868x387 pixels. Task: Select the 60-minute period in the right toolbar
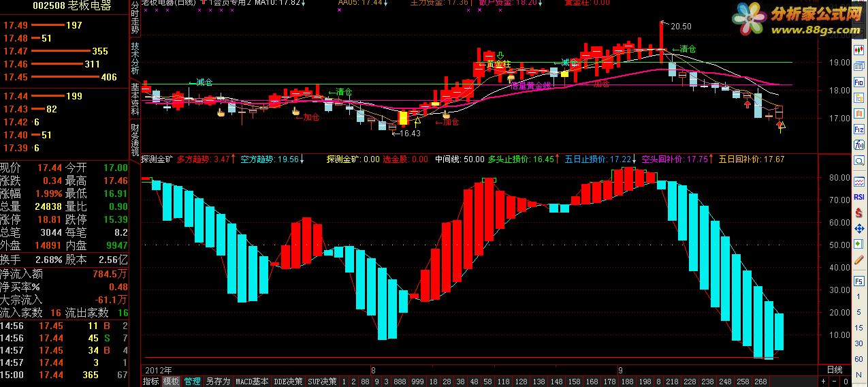(x=859, y=359)
